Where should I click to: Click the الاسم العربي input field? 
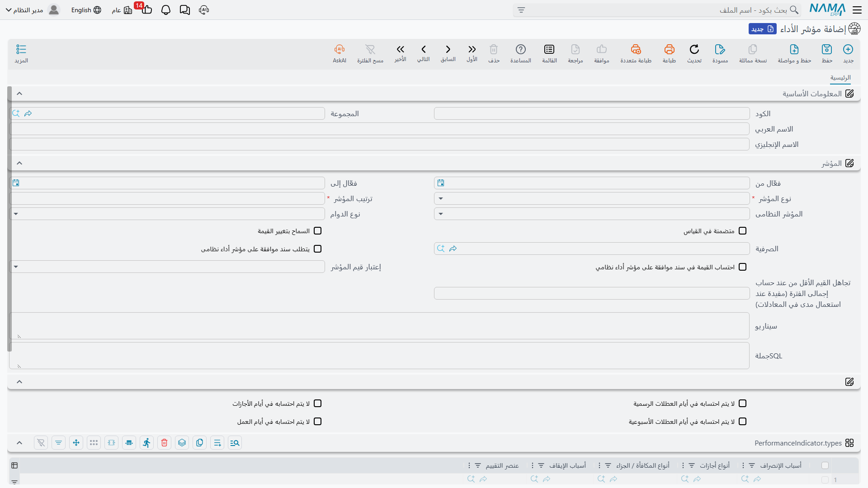point(379,129)
